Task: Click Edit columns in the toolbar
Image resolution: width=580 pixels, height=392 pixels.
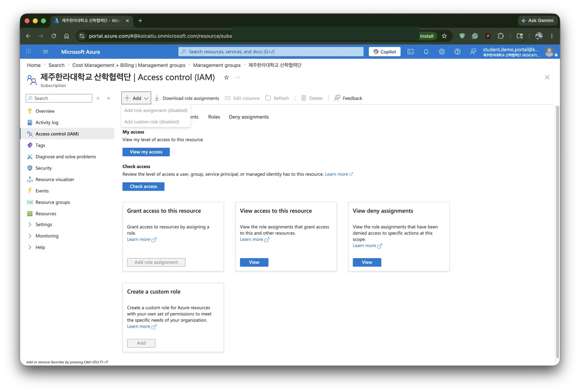Action: coord(242,98)
